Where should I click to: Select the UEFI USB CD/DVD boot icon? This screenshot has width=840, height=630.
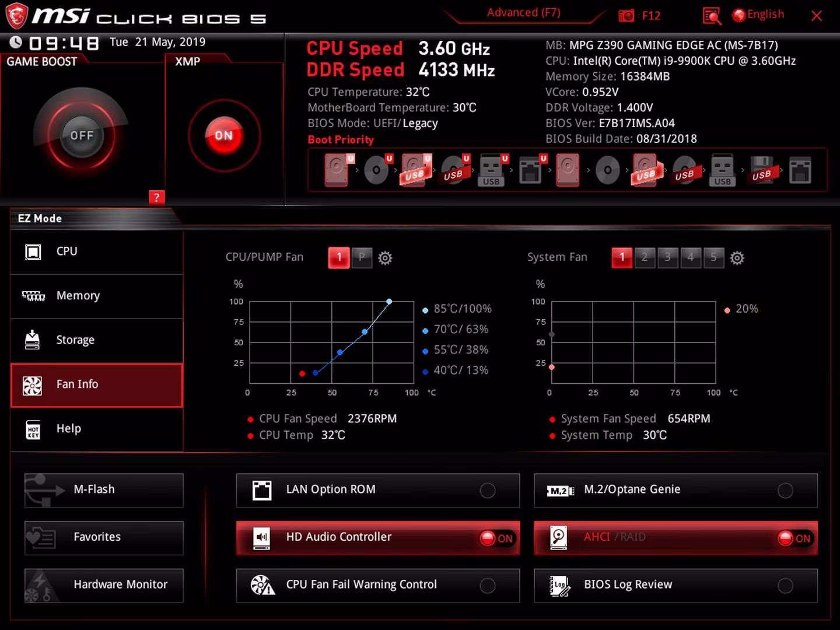pyautogui.click(x=454, y=170)
